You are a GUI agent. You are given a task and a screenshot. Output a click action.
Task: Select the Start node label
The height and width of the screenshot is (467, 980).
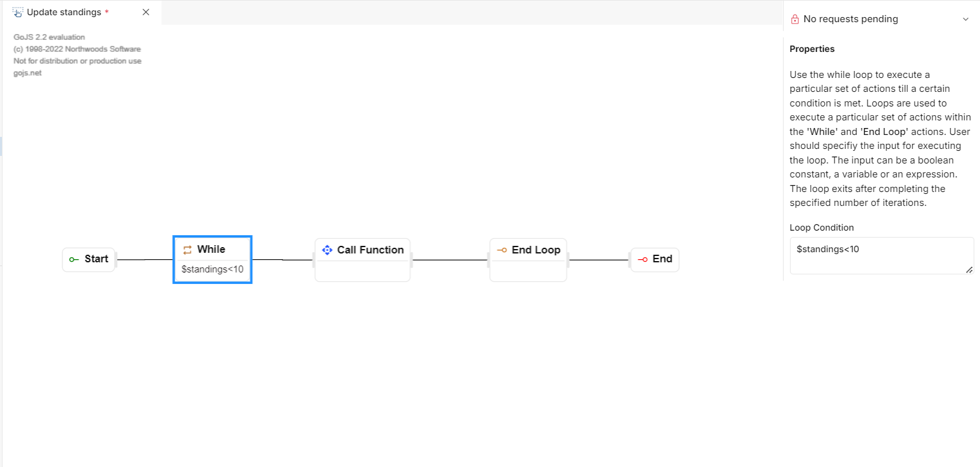[96, 259]
